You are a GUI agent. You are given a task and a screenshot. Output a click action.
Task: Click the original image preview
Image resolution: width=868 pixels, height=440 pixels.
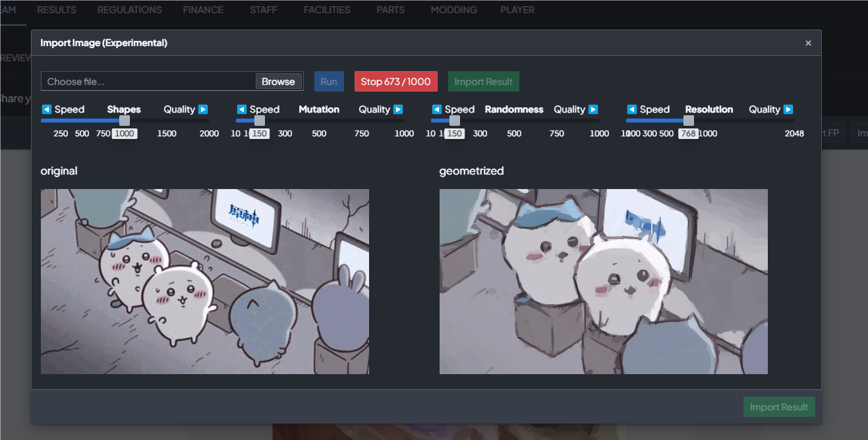click(205, 282)
